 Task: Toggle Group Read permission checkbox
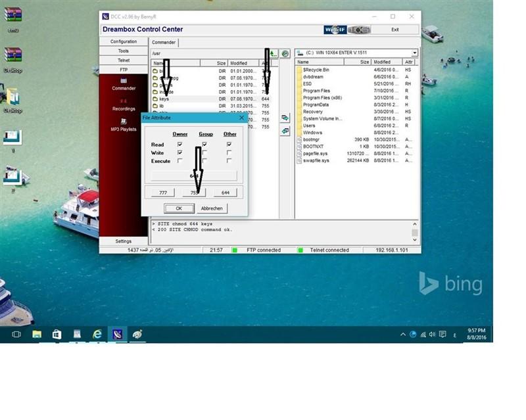(204, 144)
